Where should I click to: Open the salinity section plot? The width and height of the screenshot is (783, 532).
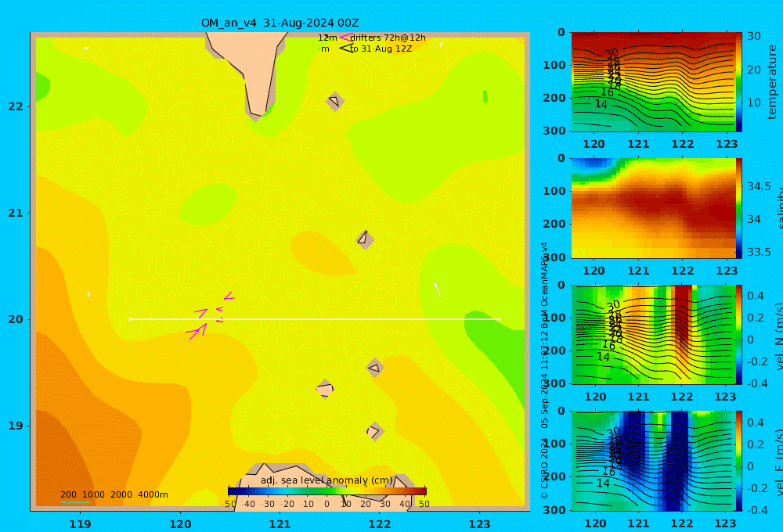[x=653, y=208]
